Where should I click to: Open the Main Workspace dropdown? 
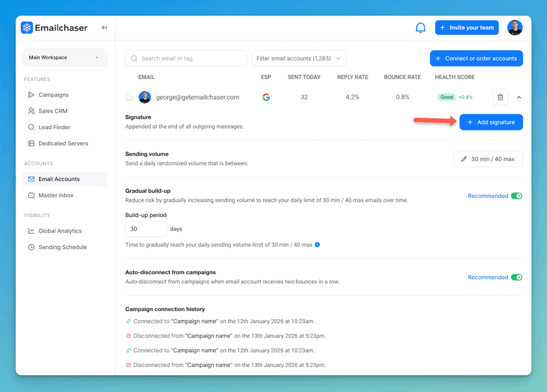pos(65,58)
